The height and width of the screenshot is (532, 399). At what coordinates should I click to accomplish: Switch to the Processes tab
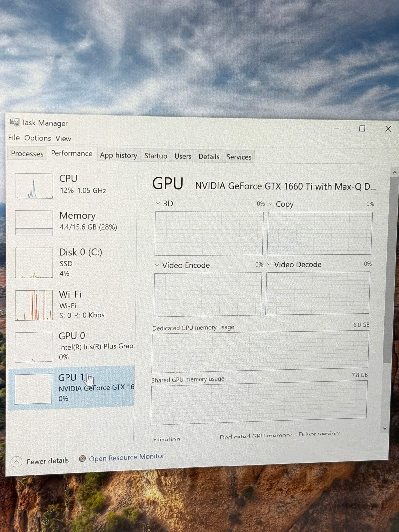tap(27, 154)
